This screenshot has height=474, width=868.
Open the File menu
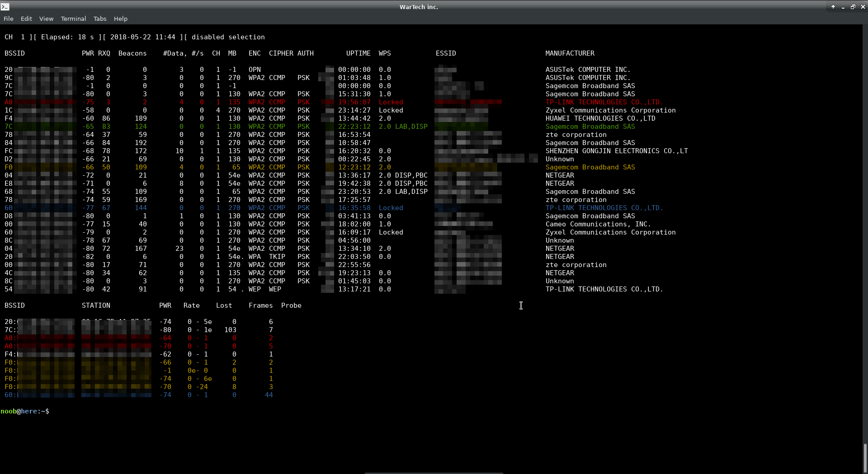(x=8, y=19)
